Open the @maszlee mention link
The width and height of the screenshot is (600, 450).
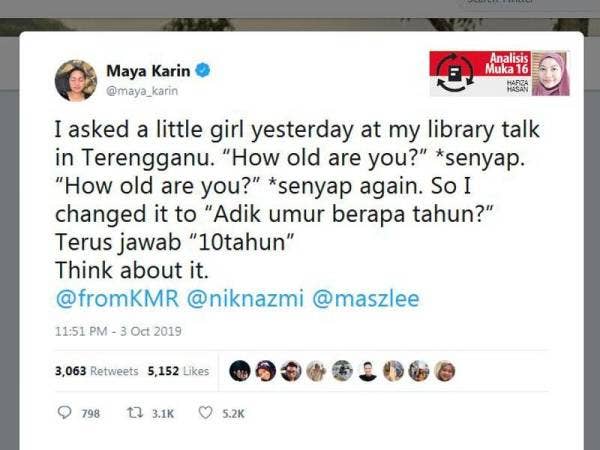click(366, 298)
